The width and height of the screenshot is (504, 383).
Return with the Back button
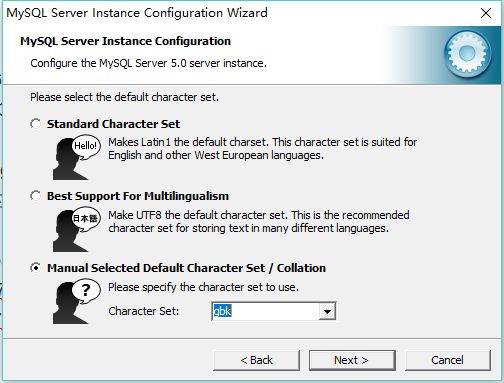coord(256,360)
